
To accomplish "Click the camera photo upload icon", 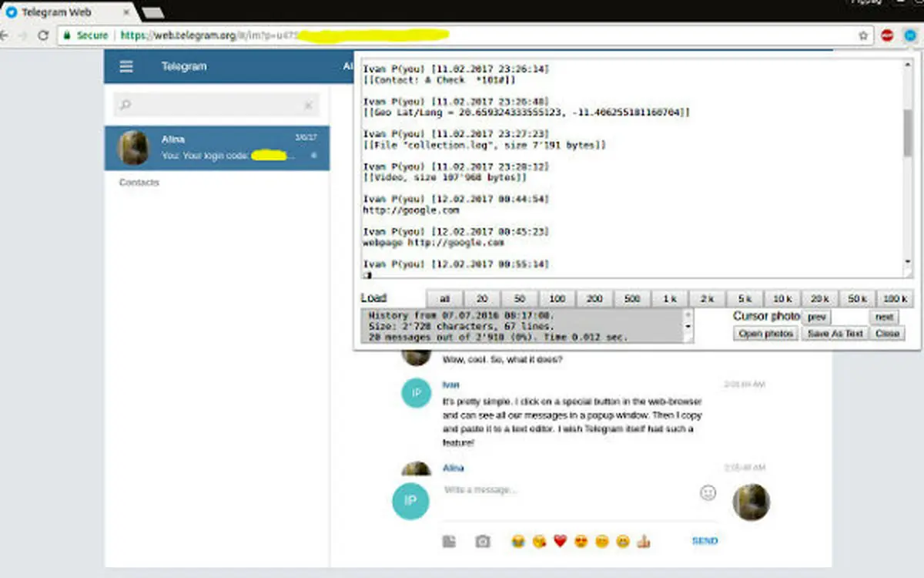I will [x=483, y=542].
